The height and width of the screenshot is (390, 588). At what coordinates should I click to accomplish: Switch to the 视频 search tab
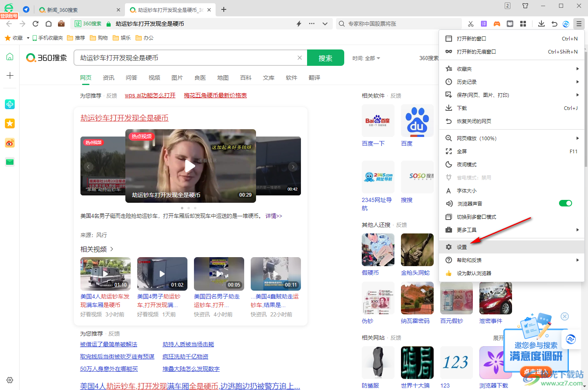[154, 78]
